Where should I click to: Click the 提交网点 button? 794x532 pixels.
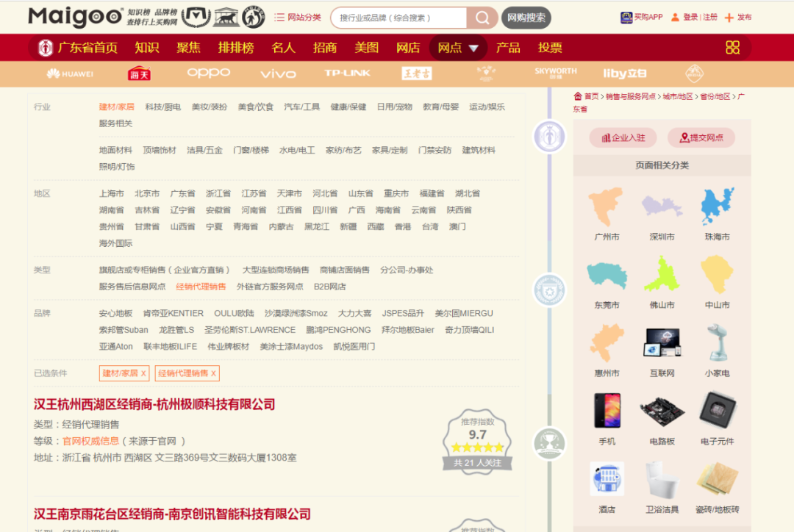coord(701,137)
